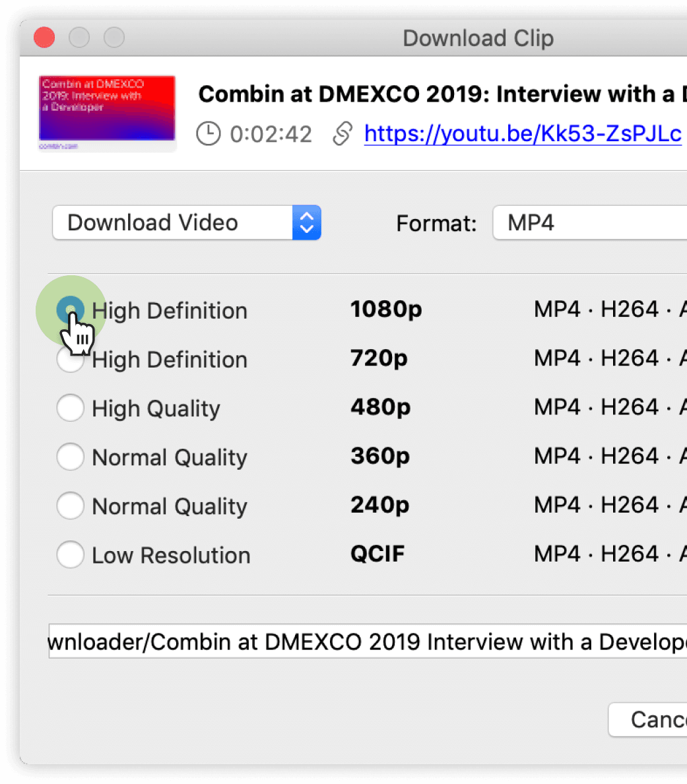The width and height of the screenshot is (687, 784).
Task: Click the 0:02:42 duration text
Action: [x=271, y=135]
